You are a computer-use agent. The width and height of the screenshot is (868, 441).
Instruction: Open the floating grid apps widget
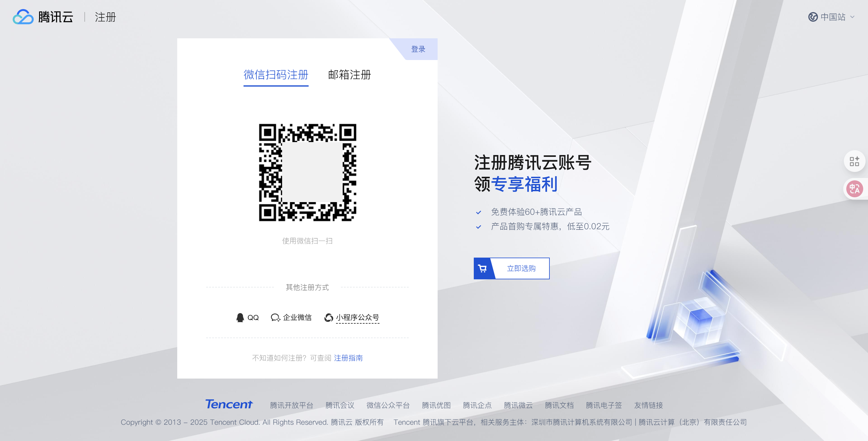(854, 161)
